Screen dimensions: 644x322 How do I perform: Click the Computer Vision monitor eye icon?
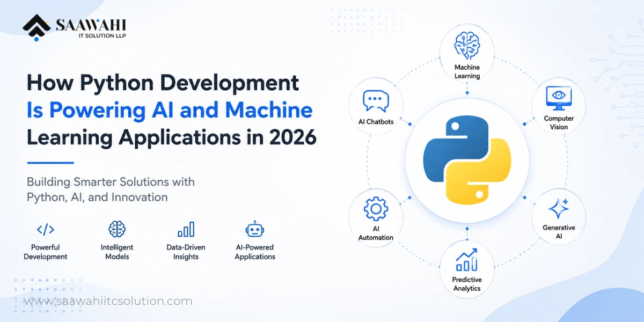click(559, 98)
